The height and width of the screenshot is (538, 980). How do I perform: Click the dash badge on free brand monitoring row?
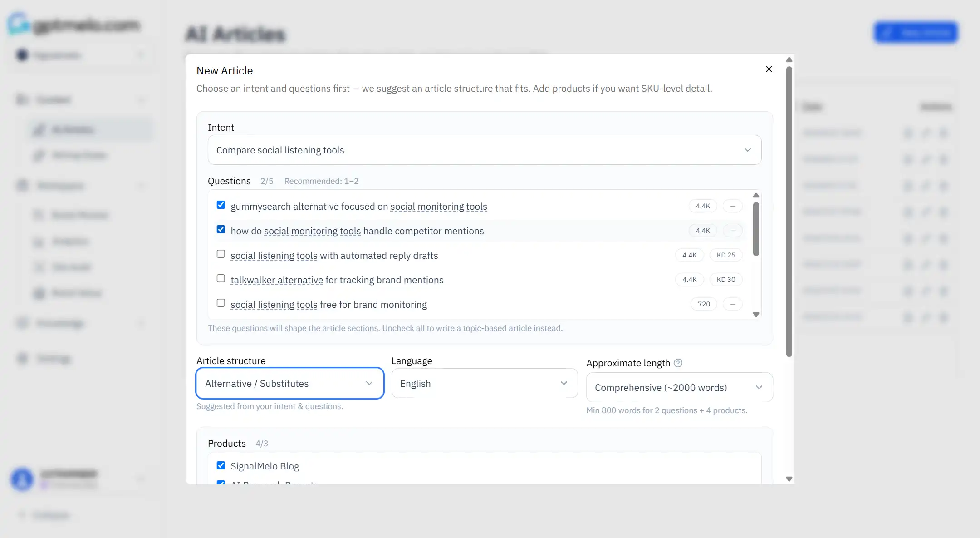(733, 304)
